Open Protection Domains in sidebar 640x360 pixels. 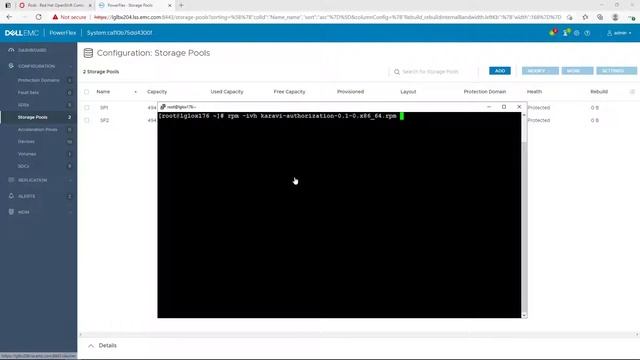(x=38, y=80)
